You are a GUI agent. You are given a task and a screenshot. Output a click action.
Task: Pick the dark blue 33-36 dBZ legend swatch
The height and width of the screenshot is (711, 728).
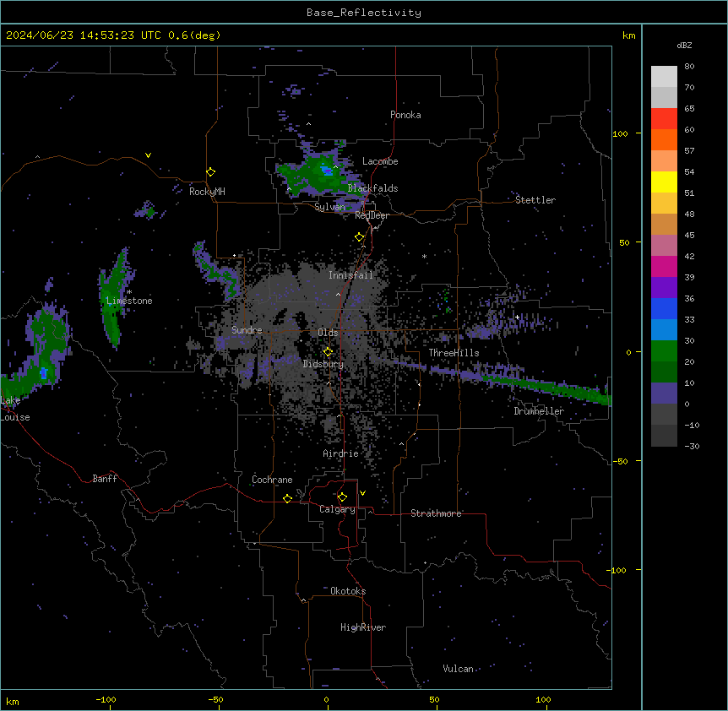[664, 308]
